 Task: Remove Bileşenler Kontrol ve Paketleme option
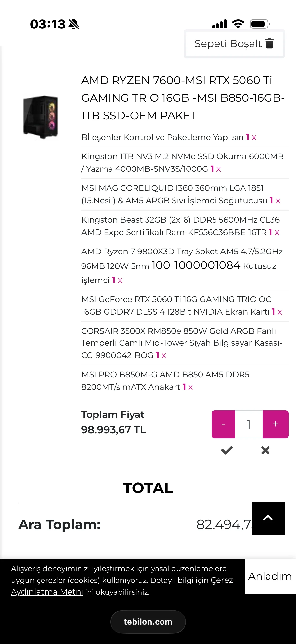[254, 138]
